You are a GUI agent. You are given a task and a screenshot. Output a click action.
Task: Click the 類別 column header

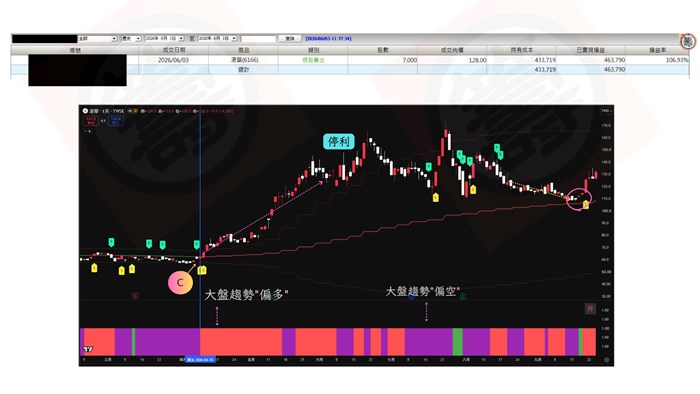(x=313, y=50)
